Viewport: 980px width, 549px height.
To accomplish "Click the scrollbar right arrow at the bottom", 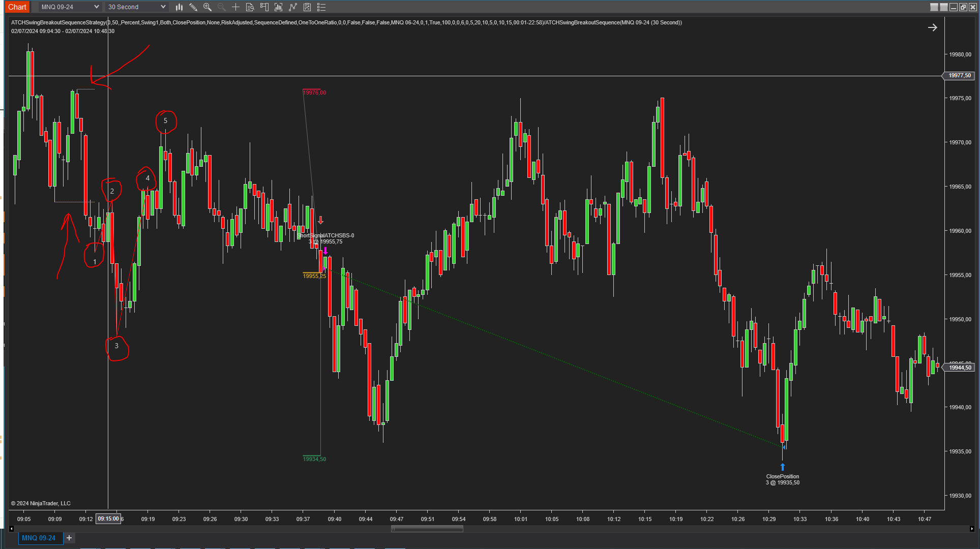I will pos(972,529).
